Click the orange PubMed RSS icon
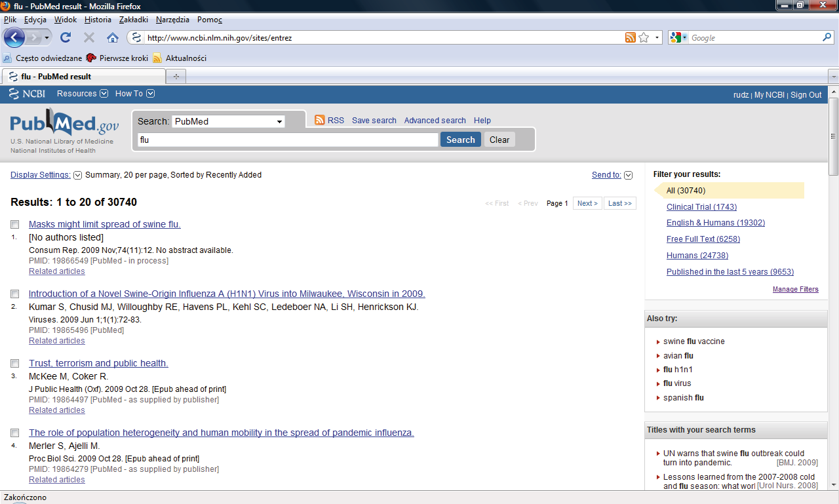This screenshot has width=839, height=504. click(320, 120)
